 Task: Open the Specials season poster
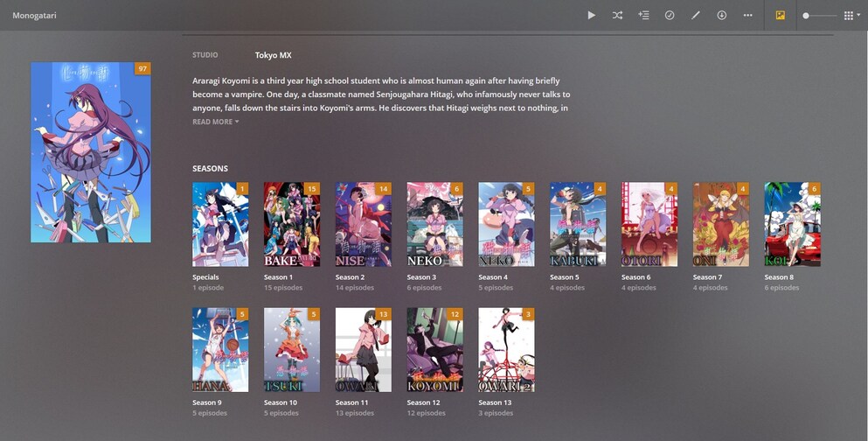click(220, 224)
